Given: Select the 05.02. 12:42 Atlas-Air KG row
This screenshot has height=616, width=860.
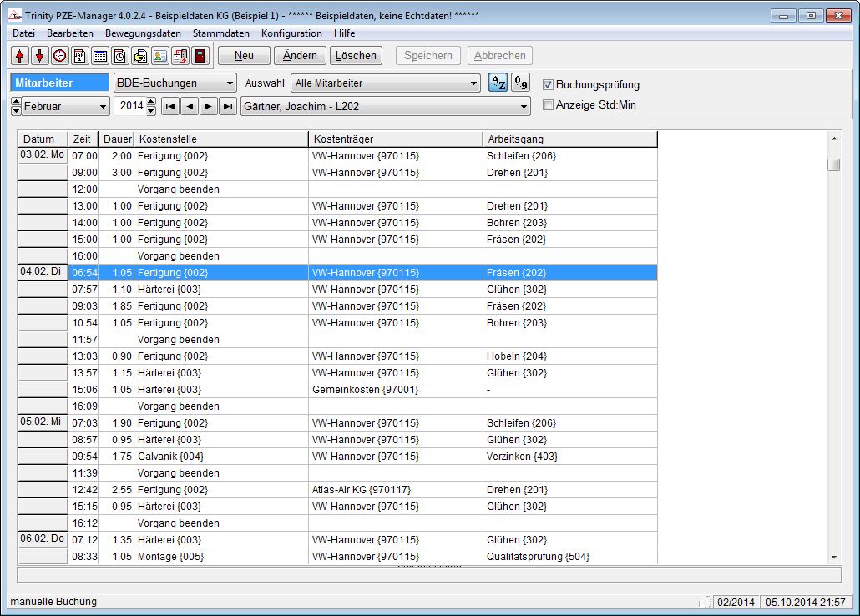Looking at the screenshot, I should click(x=361, y=490).
